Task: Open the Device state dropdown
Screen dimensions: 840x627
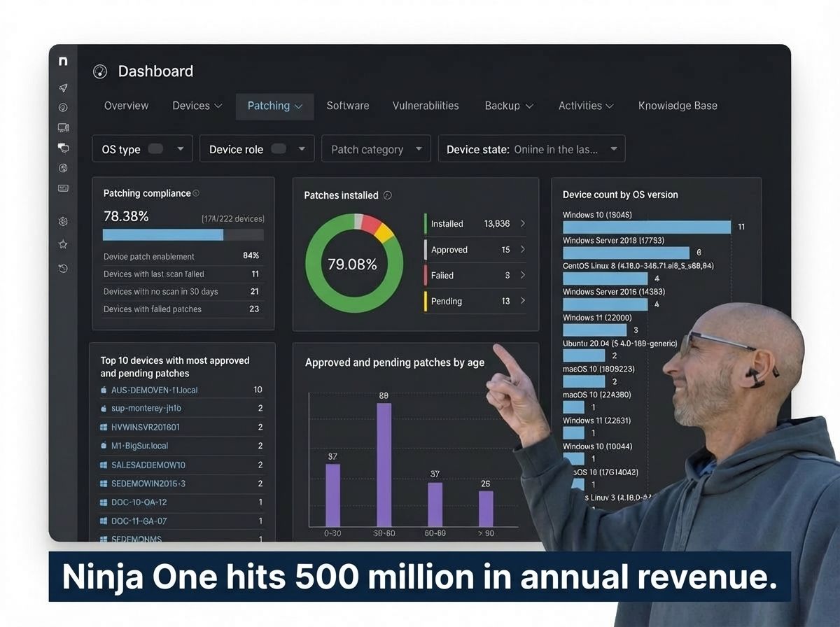Action: click(531, 149)
